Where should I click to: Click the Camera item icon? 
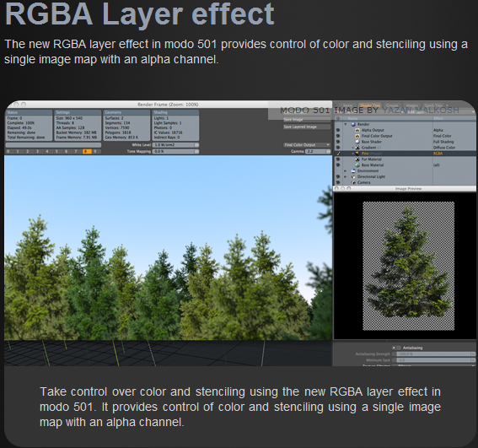point(353,182)
